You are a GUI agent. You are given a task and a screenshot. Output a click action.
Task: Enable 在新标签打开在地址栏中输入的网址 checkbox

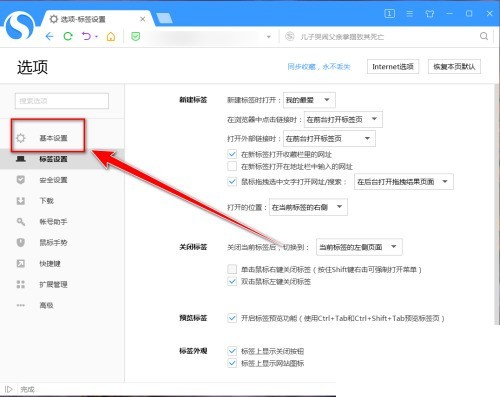[232, 166]
